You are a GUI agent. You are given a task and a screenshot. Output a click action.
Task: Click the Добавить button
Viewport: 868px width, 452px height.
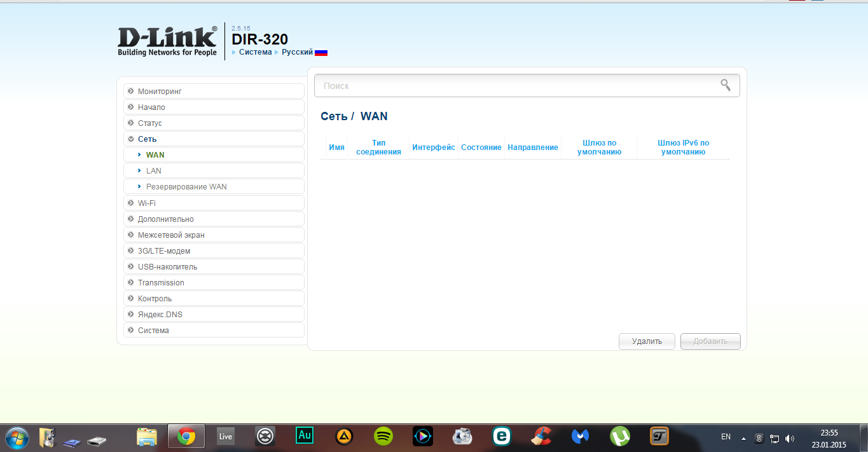click(x=710, y=341)
